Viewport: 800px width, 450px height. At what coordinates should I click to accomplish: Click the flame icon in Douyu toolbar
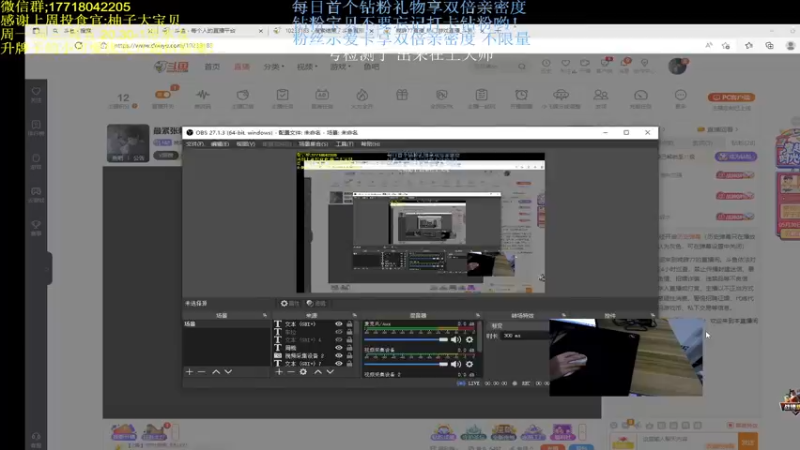(x=362, y=94)
